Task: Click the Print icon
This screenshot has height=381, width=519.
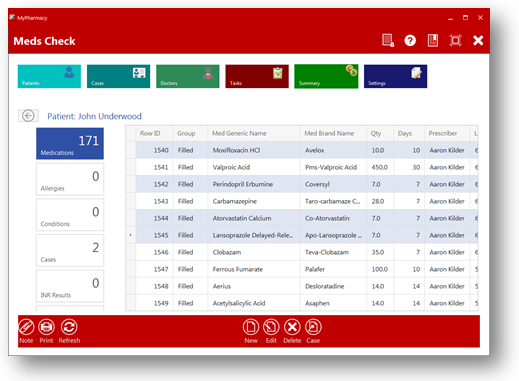Action: click(x=46, y=331)
